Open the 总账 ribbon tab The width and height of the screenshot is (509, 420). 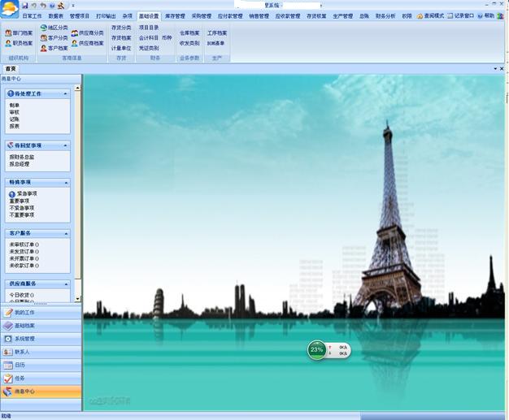pyautogui.click(x=364, y=16)
